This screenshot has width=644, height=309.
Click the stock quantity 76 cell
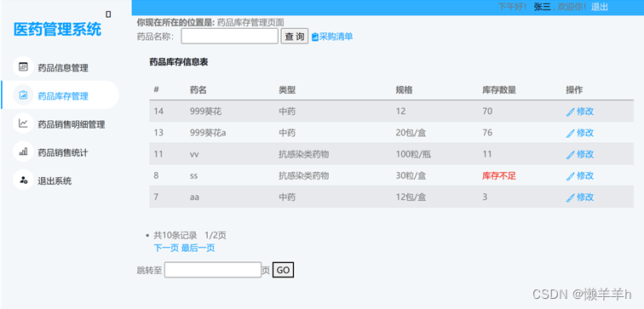(x=487, y=133)
